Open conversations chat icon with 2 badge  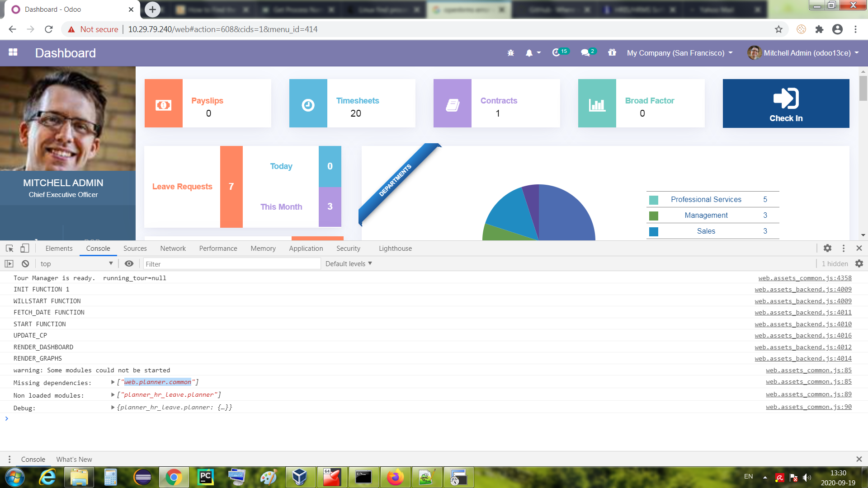coord(585,53)
